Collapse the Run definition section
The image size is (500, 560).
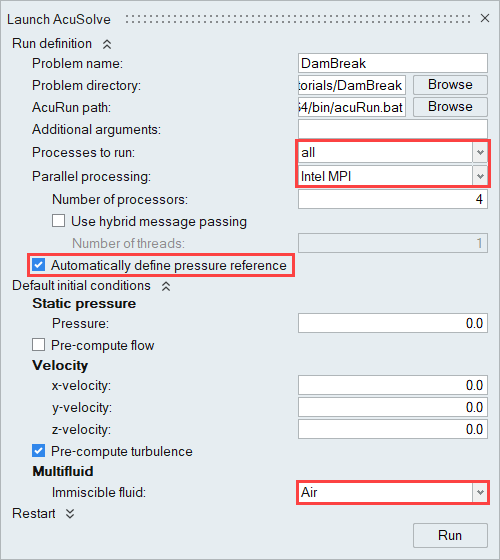[x=107, y=44]
